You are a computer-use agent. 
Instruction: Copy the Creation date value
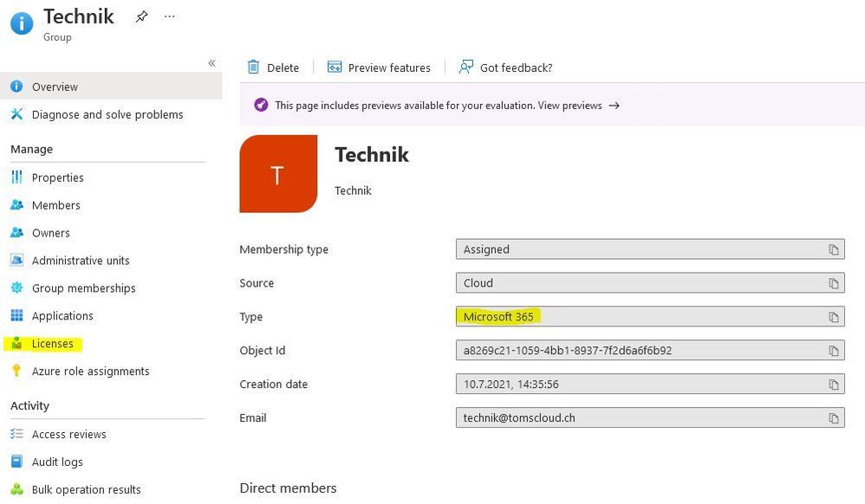coord(833,384)
